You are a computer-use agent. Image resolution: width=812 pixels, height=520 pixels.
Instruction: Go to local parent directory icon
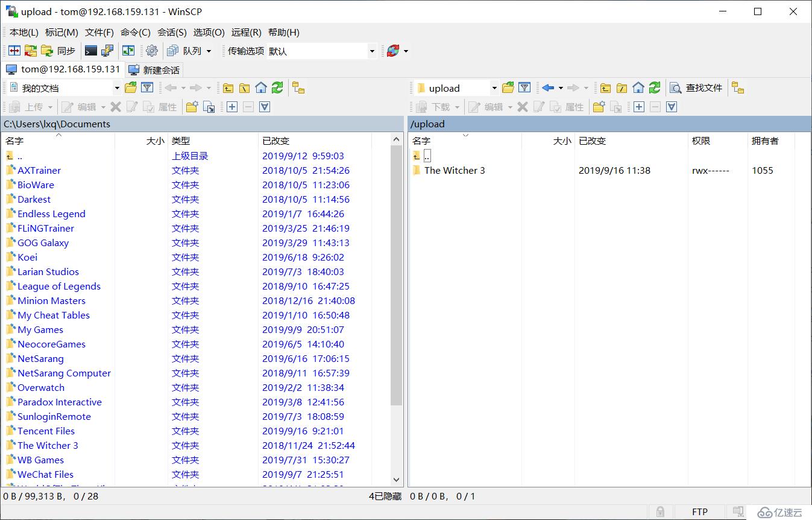(228, 88)
